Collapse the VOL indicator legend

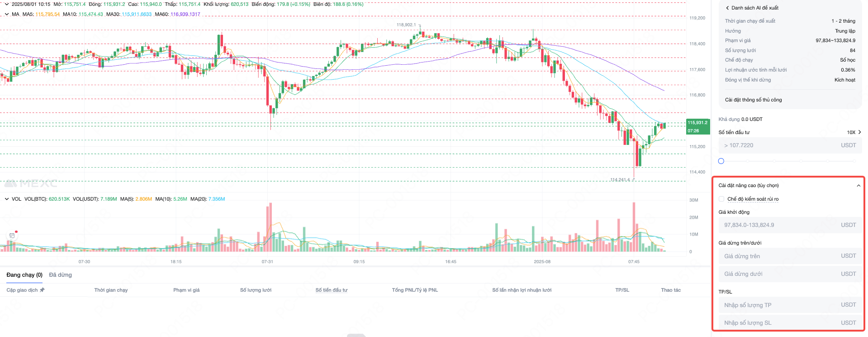pyautogui.click(x=7, y=199)
